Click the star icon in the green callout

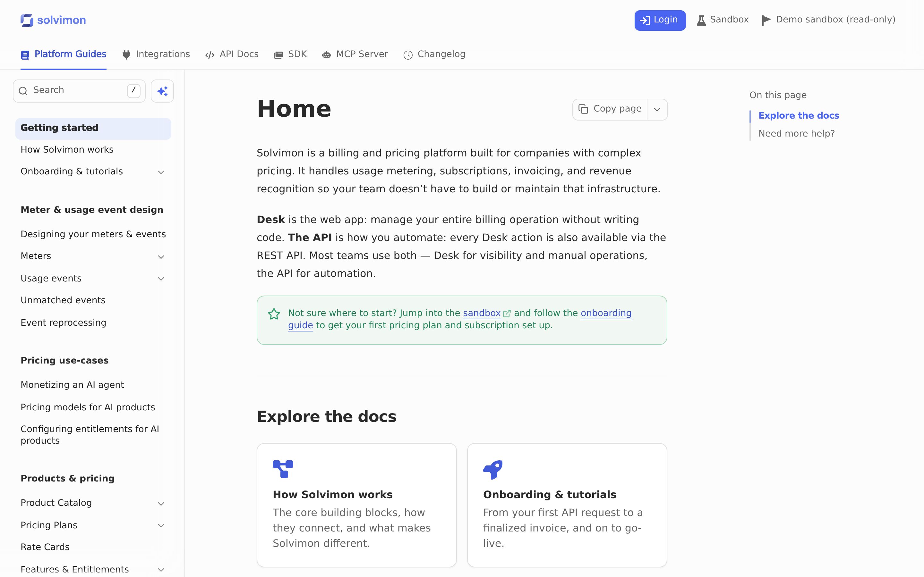274,314
